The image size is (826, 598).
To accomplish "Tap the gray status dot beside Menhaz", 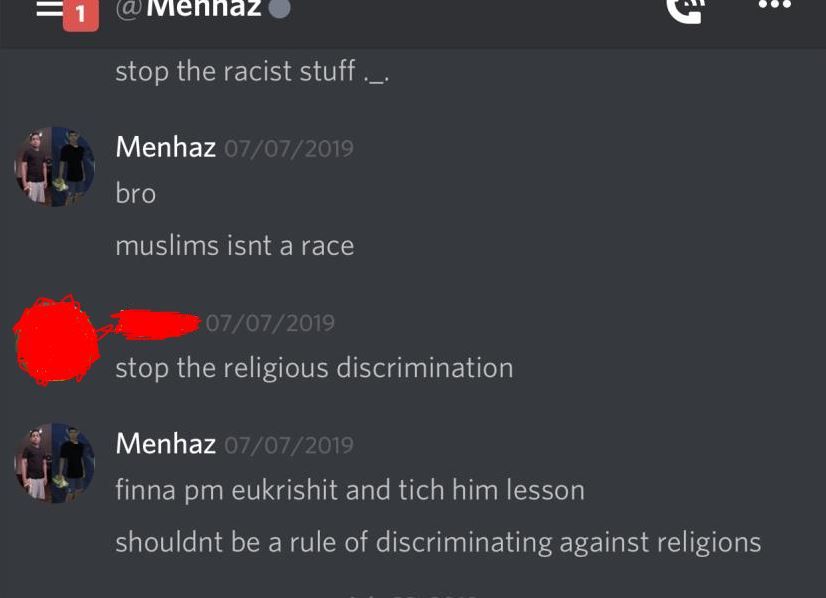I will (279, 7).
